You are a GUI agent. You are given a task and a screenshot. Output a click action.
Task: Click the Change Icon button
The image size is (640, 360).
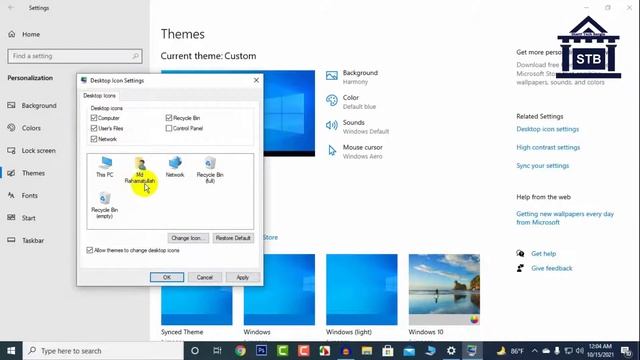coord(188,238)
